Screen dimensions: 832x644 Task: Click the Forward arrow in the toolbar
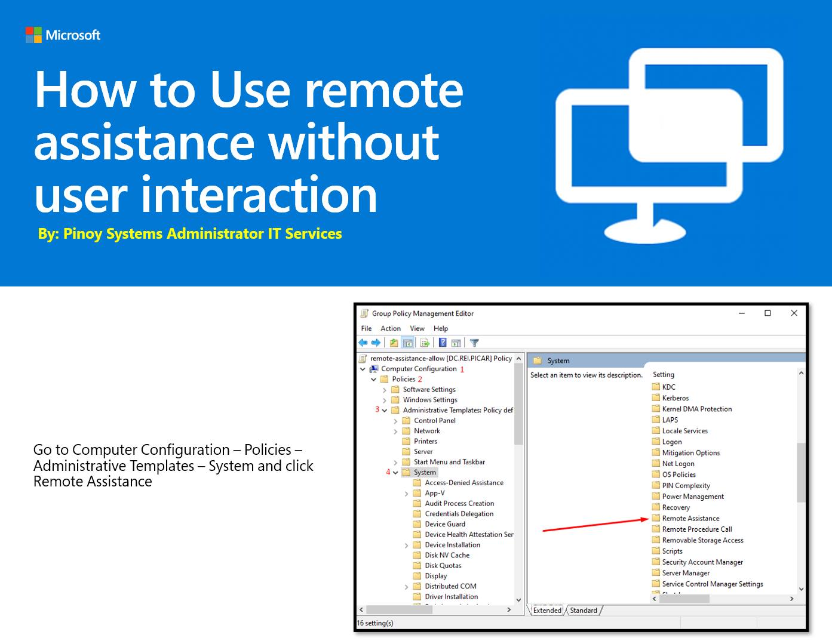click(x=376, y=343)
